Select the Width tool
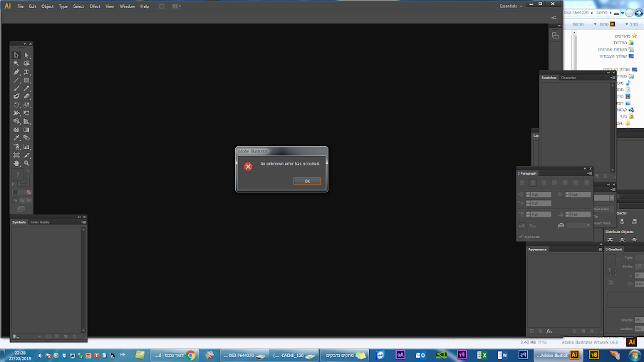Image resolution: width=644 pixels, height=362 pixels. coord(16,113)
